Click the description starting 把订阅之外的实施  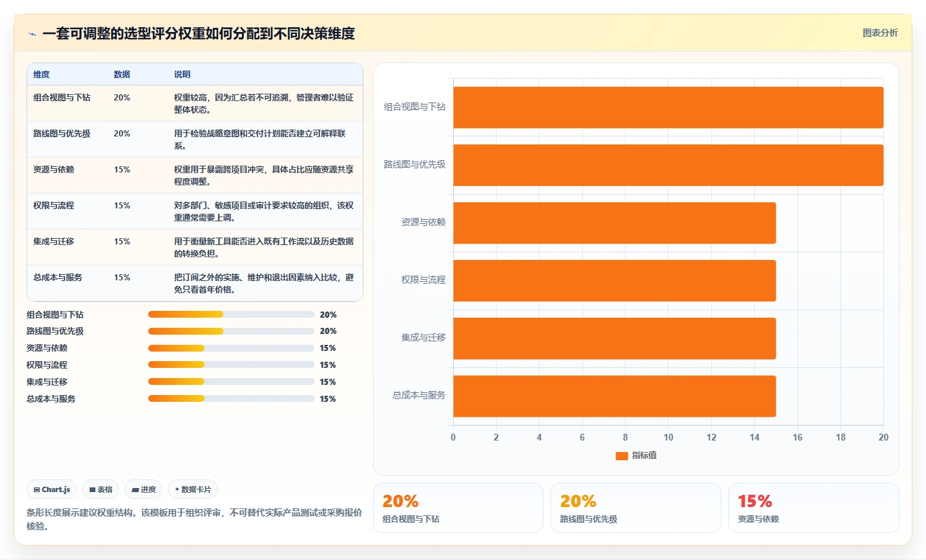point(264,284)
